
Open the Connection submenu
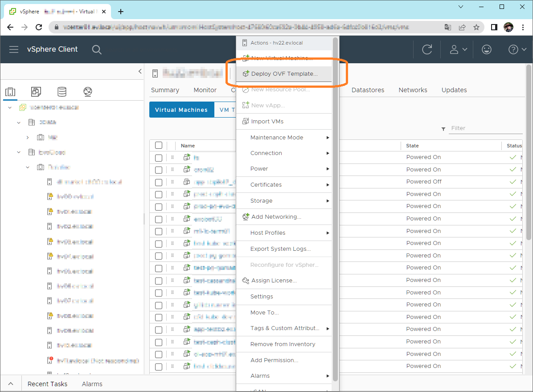click(284, 153)
